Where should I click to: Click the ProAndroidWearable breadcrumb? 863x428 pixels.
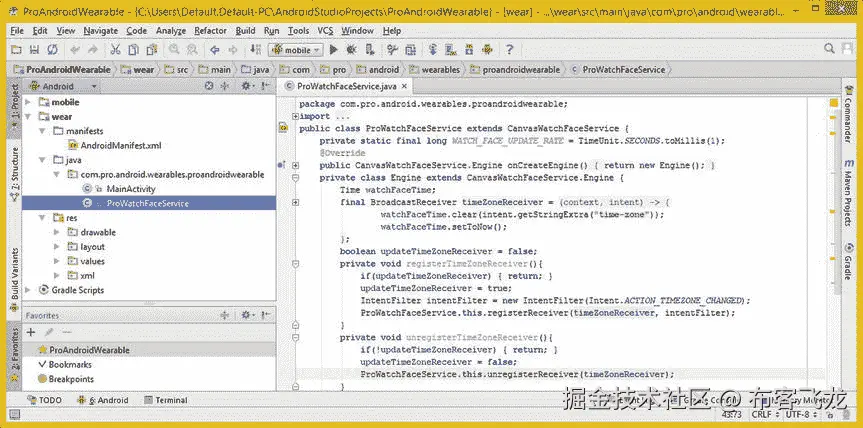click(x=62, y=70)
